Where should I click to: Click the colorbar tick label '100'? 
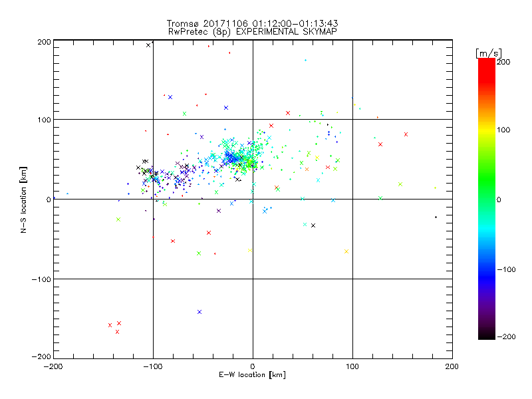click(503, 130)
